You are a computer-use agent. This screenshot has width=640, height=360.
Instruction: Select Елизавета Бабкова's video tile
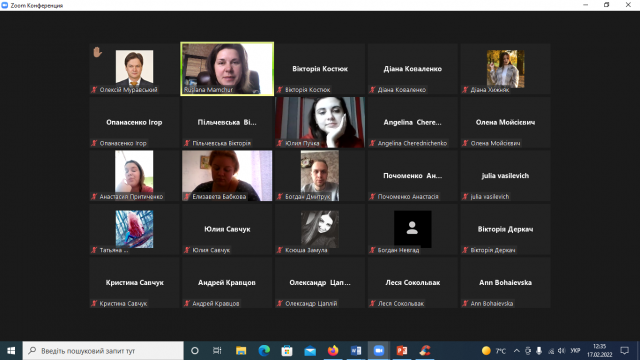click(x=227, y=176)
